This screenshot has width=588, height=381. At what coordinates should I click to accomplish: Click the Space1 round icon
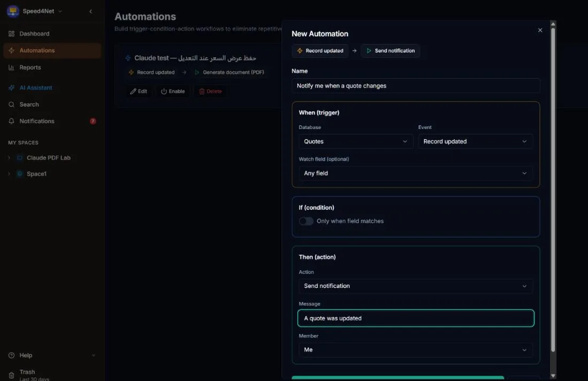(x=20, y=174)
